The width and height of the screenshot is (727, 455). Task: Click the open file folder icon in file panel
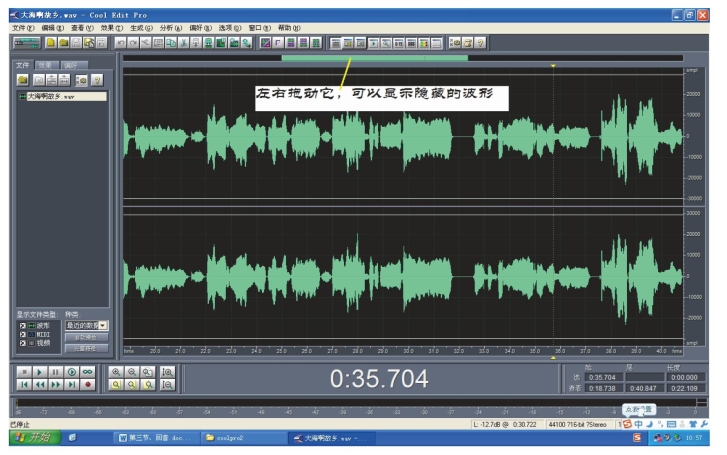tap(23, 79)
